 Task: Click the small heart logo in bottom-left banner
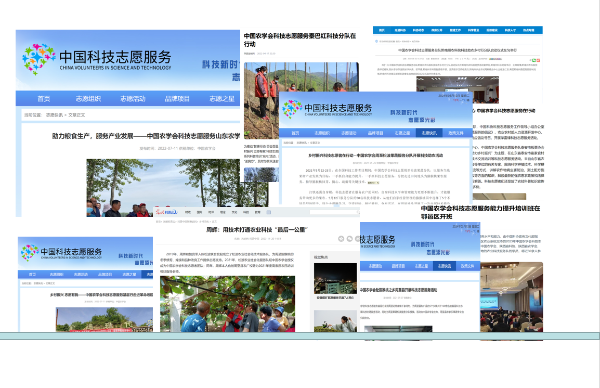[29, 253]
